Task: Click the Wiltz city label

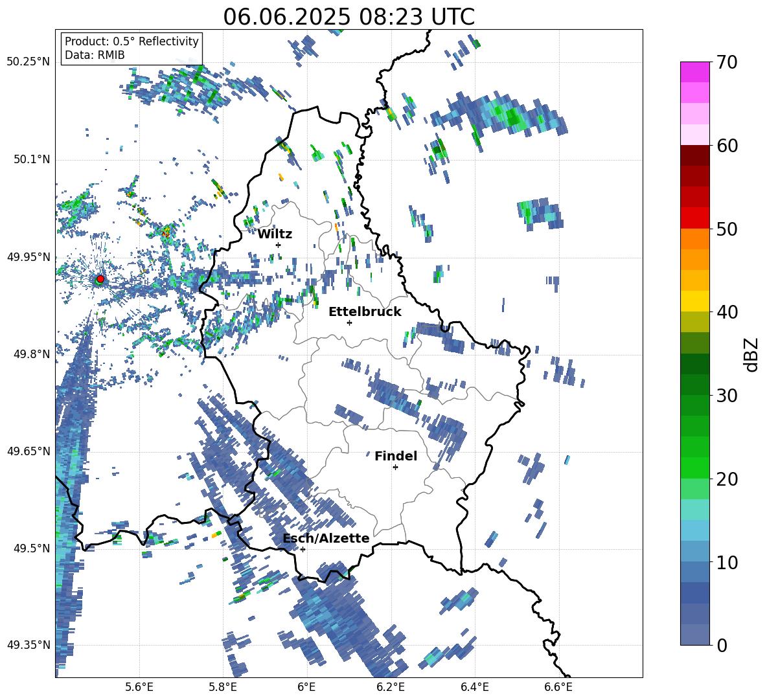Action: (x=275, y=234)
